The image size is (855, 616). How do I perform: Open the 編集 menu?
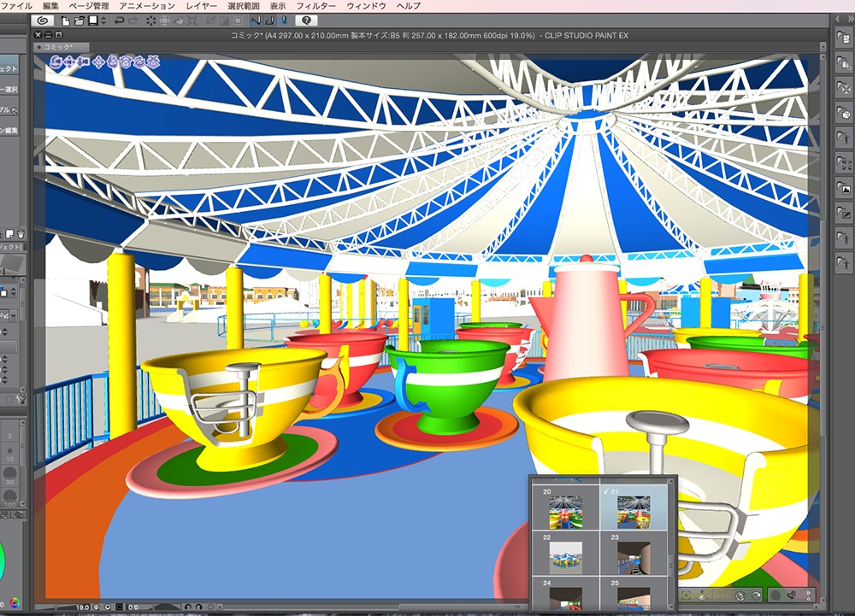click(50, 5)
